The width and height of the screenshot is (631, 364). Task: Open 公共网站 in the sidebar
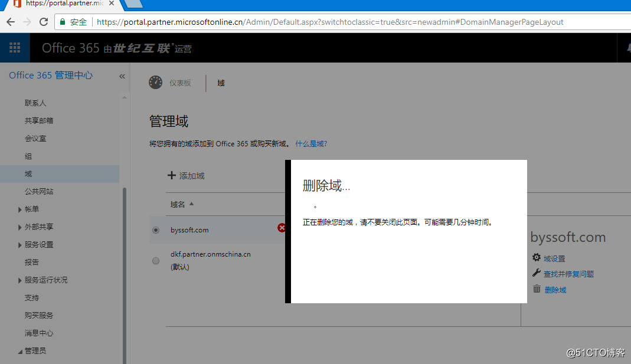39,192
